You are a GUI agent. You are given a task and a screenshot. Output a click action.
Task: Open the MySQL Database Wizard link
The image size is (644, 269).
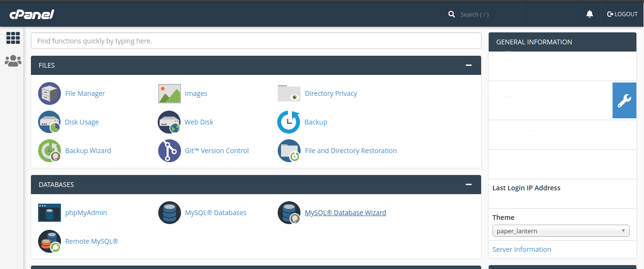pos(345,213)
